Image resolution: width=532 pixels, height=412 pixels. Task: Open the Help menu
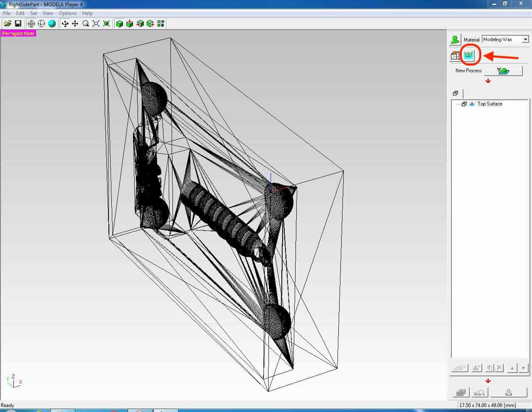pos(87,13)
